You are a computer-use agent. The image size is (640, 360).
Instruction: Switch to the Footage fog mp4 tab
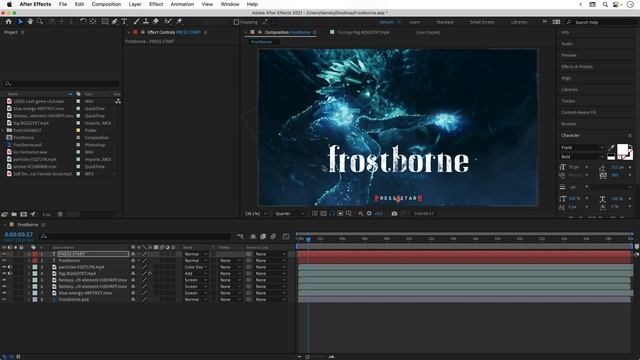363,32
